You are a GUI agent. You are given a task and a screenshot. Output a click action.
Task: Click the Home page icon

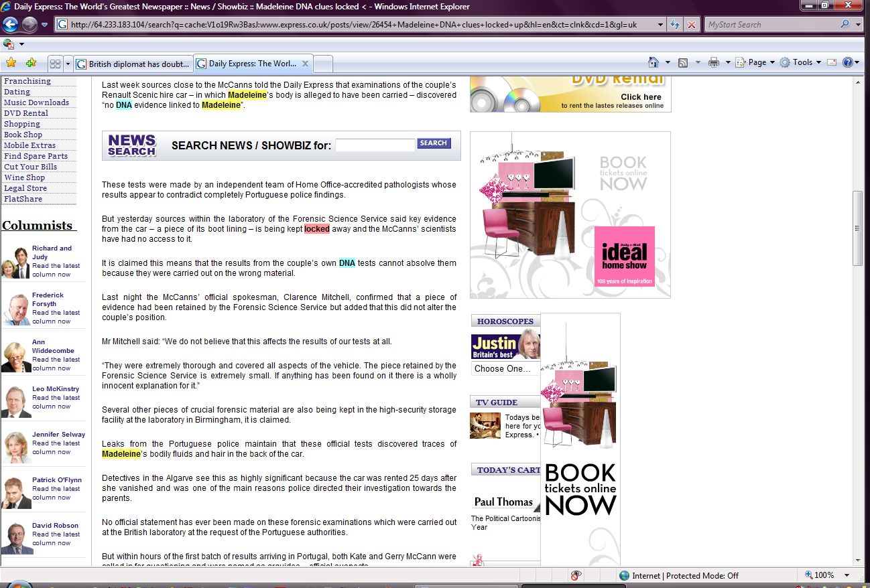tap(654, 62)
